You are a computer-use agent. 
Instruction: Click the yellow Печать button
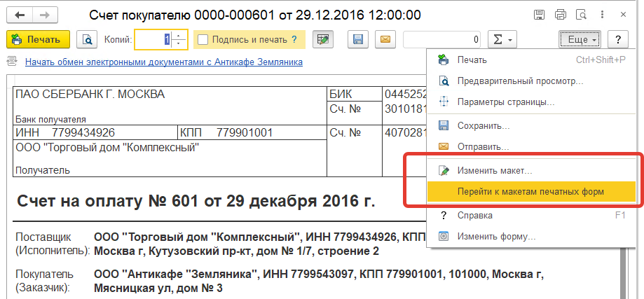(x=39, y=40)
